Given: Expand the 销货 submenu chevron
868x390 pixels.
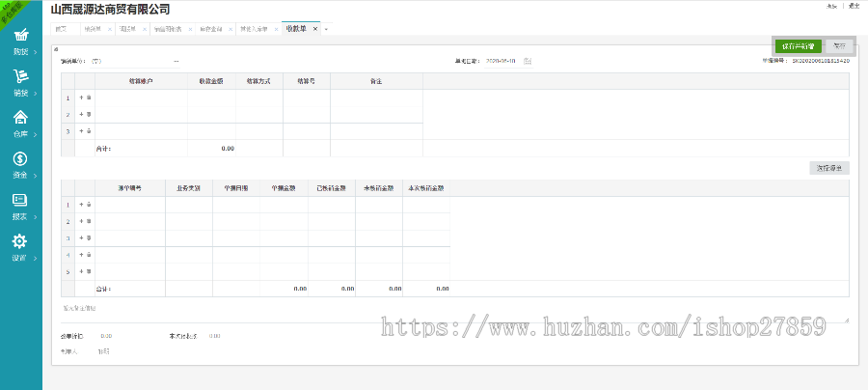Looking at the screenshot, I should click(36, 93).
